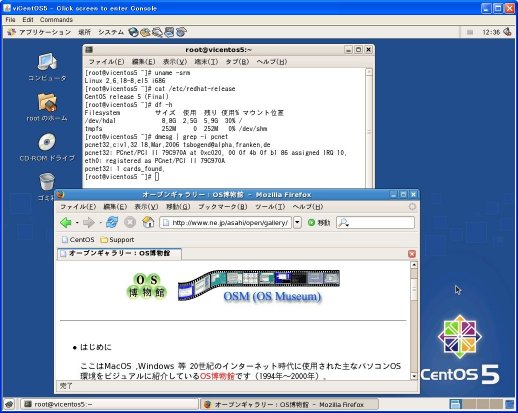Open viCentOS5 console Commands menu
518x413 pixels.
[56, 20]
